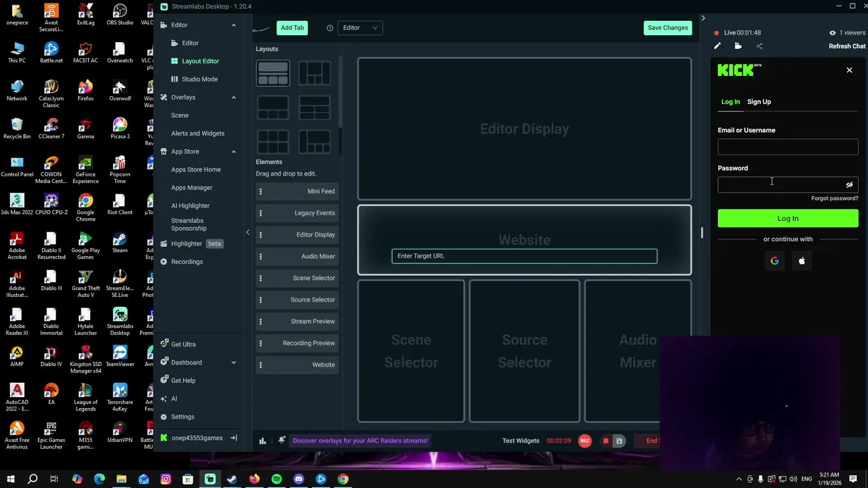
Task: Click Refresh Chat
Action: tap(847, 46)
